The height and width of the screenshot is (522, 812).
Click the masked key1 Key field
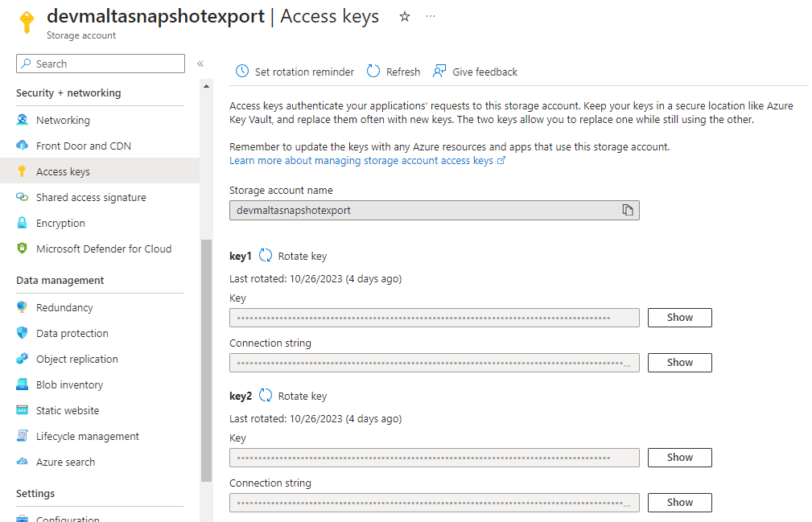point(435,318)
